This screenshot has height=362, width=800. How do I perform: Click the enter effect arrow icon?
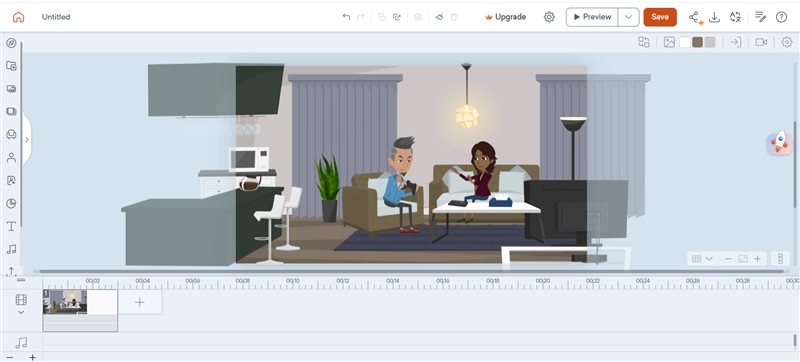[x=735, y=42]
